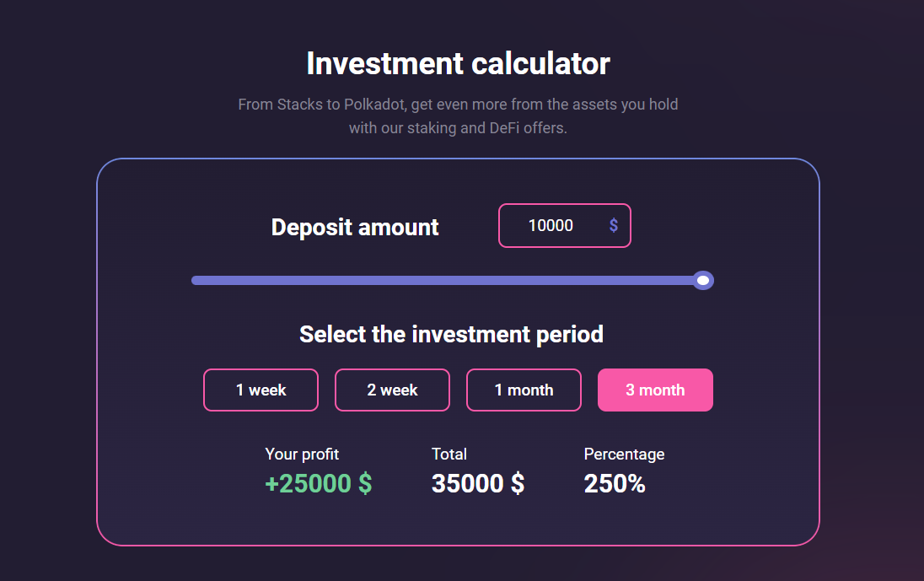Click the green +25000 $ profit value
This screenshot has height=581, width=924.
[x=318, y=483]
